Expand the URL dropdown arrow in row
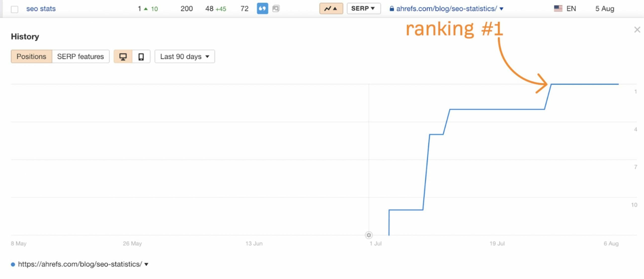Viewport: 644px width, 279px height. point(501,9)
